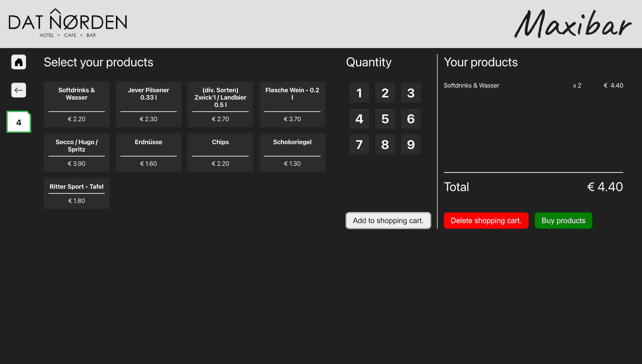Screen dimensions: 642x364
Task: Select the Jever Pilsener 0.33 l product
Action: pos(148,104)
